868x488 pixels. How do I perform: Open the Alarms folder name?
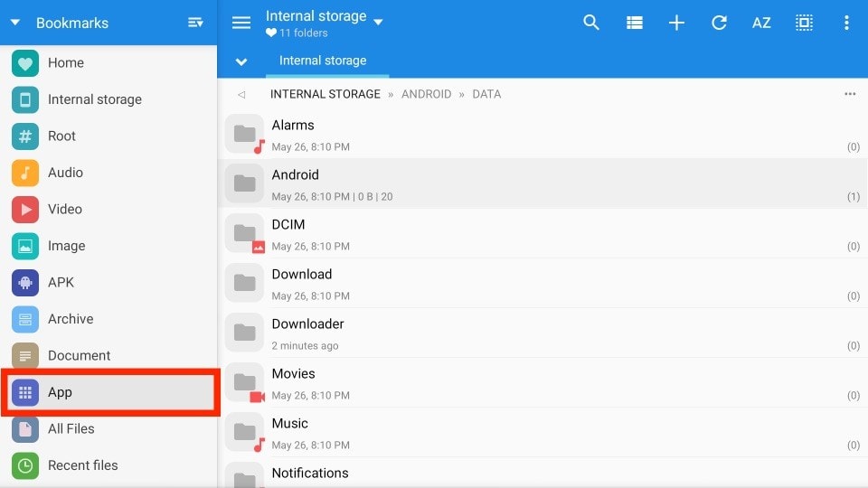click(x=293, y=125)
